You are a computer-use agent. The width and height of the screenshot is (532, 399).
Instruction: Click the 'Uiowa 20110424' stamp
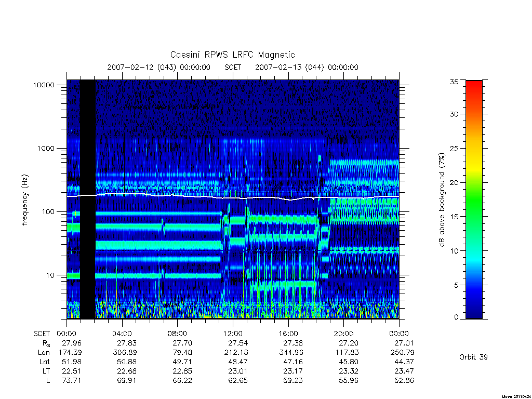[x=516, y=396]
